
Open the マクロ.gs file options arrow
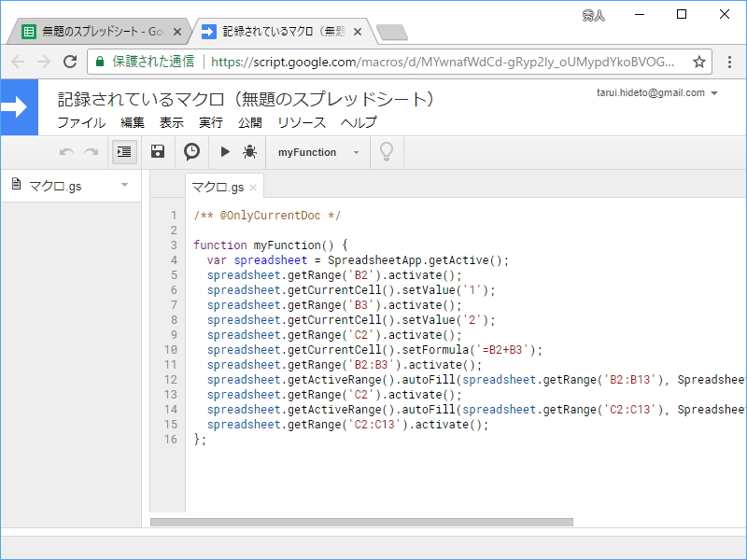[x=124, y=185]
